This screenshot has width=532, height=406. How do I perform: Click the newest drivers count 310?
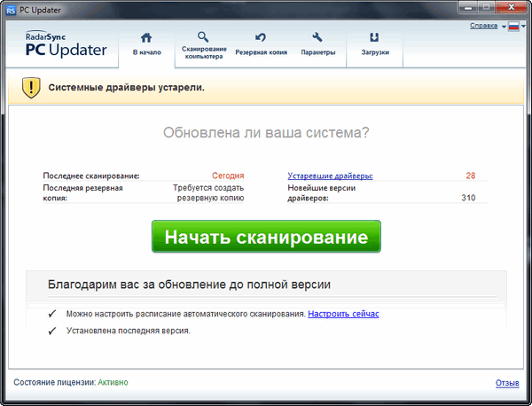468,198
